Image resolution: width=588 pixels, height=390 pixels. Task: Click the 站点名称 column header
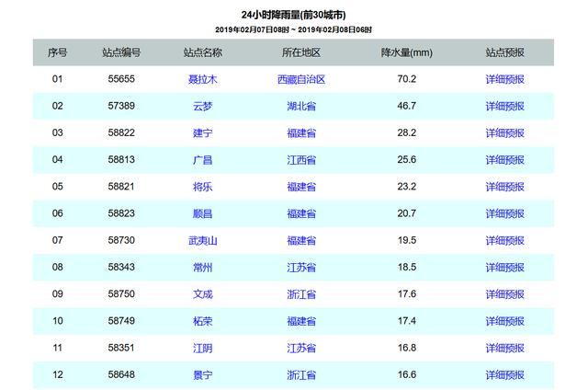coord(202,52)
